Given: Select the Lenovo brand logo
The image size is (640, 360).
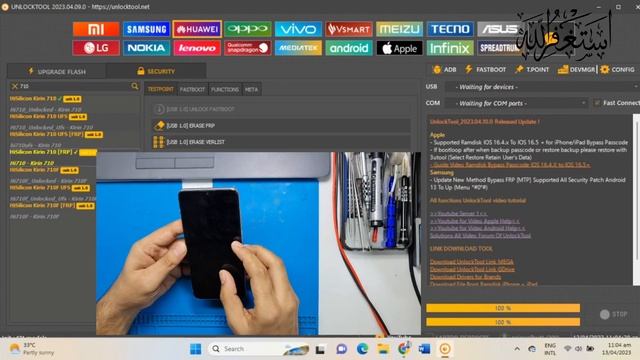Looking at the screenshot, I should (197, 48).
